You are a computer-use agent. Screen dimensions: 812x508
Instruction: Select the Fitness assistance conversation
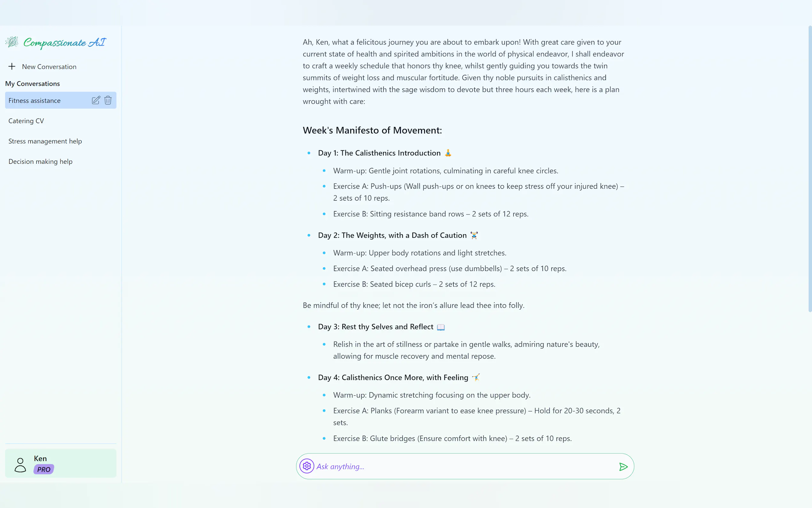(x=35, y=100)
